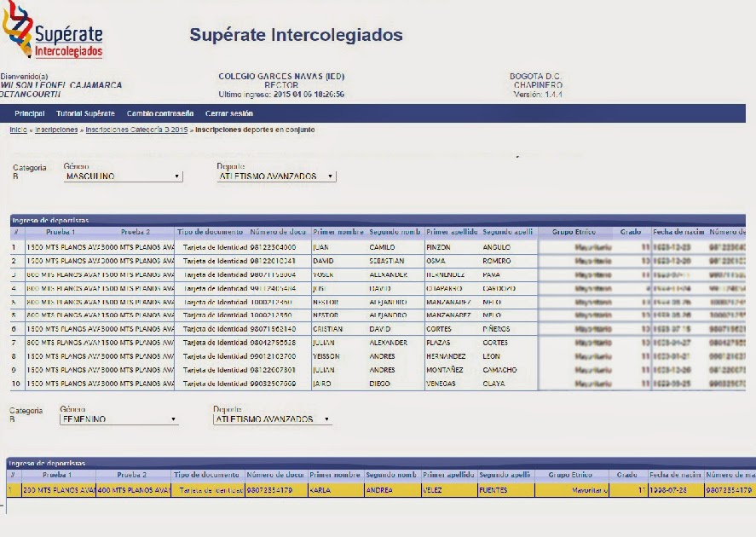Click the HERNANDEZ PAVA row surname cell
The width and height of the screenshot is (756, 537).
[x=446, y=274]
